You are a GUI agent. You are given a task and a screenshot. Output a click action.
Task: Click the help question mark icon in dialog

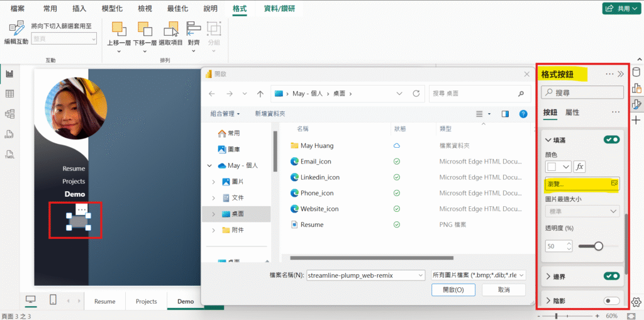(523, 114)
